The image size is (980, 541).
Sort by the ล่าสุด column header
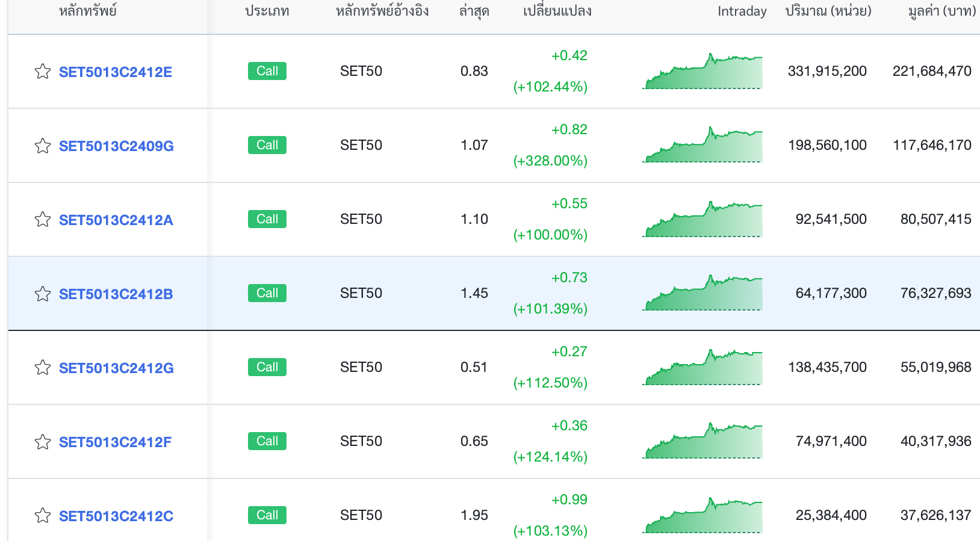tap(474, 11)
